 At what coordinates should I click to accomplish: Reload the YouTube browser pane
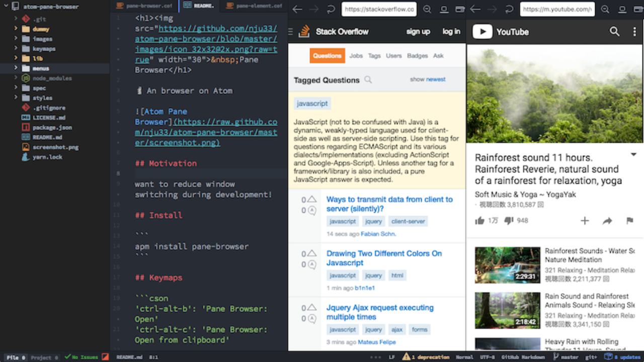pyautogui.click(x=510, y=10)
